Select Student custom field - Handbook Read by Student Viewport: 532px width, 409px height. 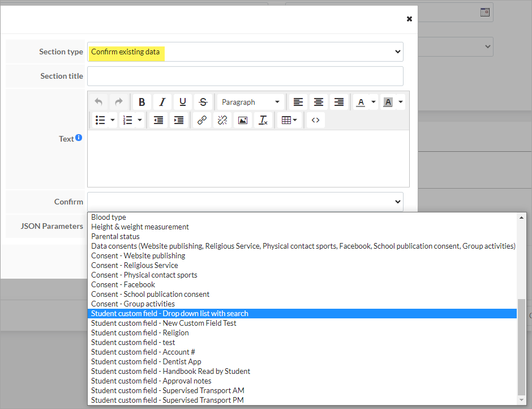pos(302,371)
